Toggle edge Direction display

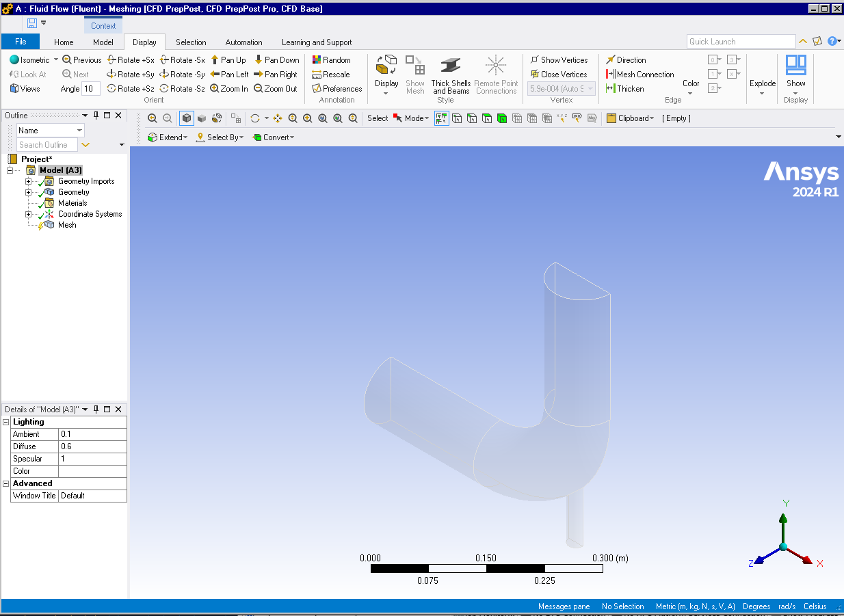[611, 60]
